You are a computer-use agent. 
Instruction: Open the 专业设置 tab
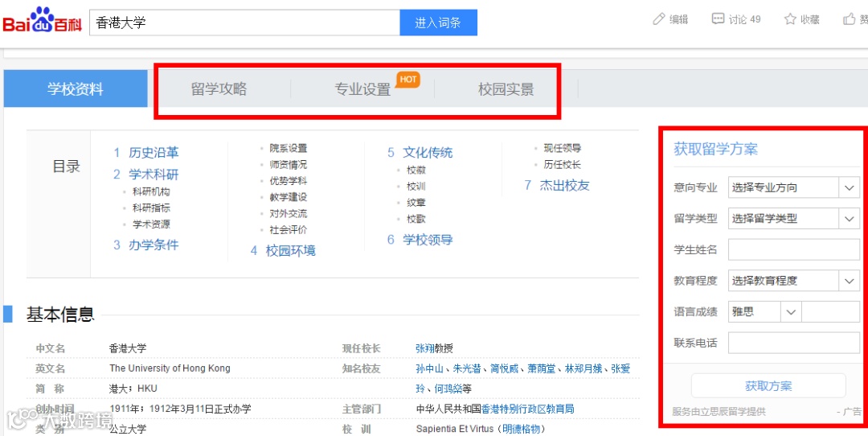coord(362,88)
